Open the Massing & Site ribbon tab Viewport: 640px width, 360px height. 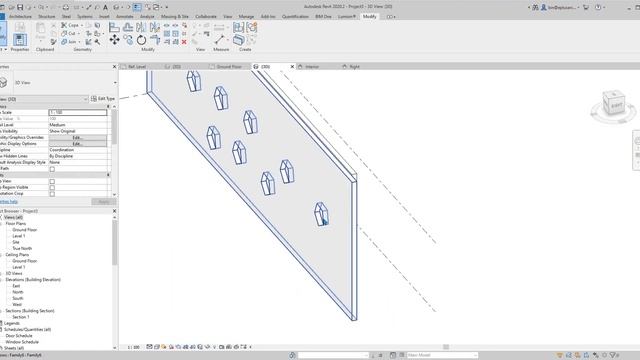tap(175, 16)
